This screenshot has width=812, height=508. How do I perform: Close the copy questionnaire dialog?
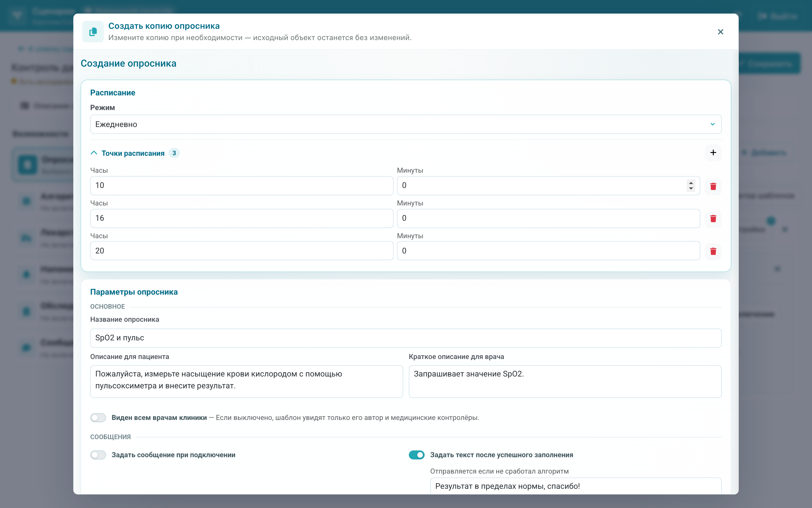[720, 32]
